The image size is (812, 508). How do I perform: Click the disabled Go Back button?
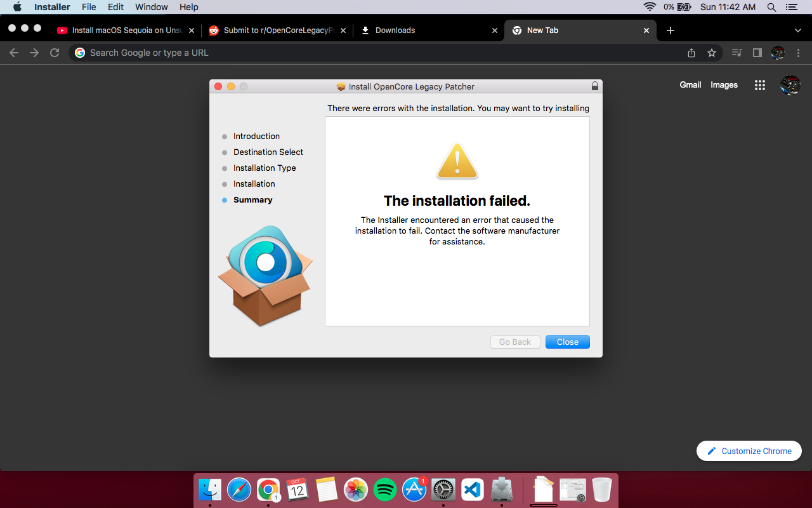click(x=515, y=342)
